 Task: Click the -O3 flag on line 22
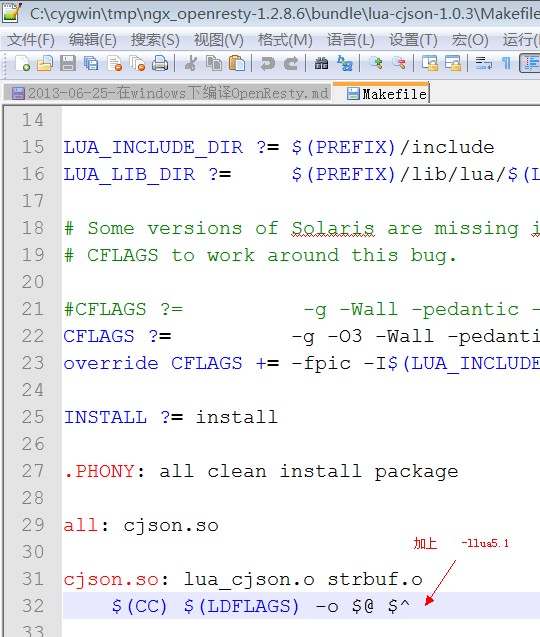[x=345, y=336]
